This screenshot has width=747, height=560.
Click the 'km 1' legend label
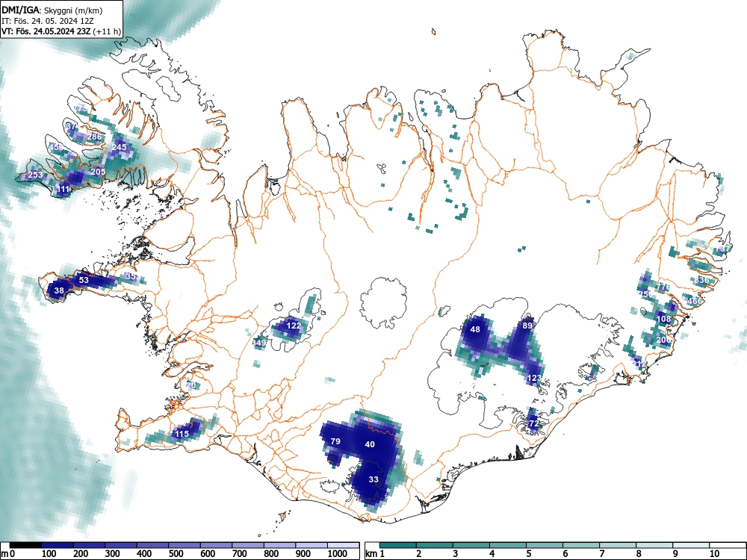[375, 554]
